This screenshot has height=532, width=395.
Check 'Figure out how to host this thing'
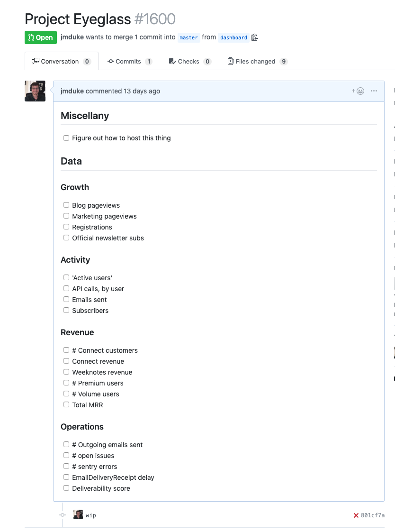tap(66, 138)
